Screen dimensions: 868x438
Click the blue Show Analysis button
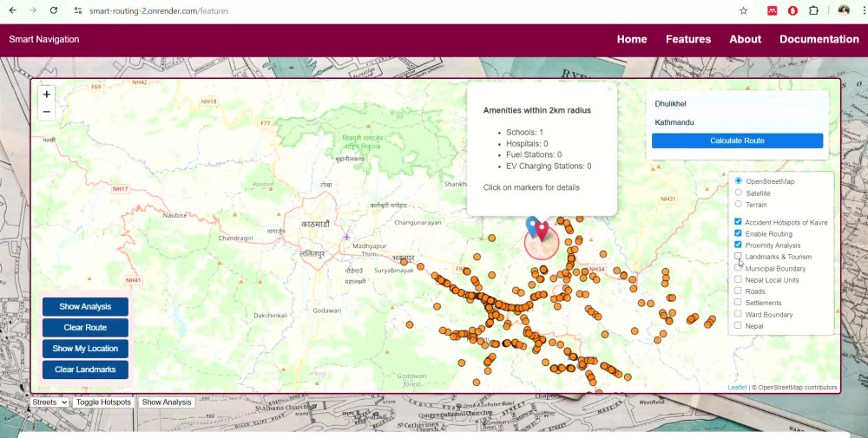(x=85, y=306)
